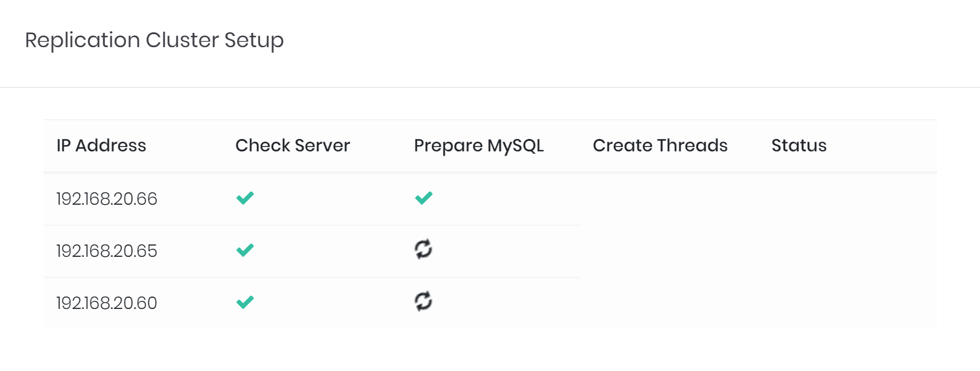Click Prepare MySQL spinner for 192.168.20.60
This screenshot has width=980, height=371.
click(x=423, y=302)
